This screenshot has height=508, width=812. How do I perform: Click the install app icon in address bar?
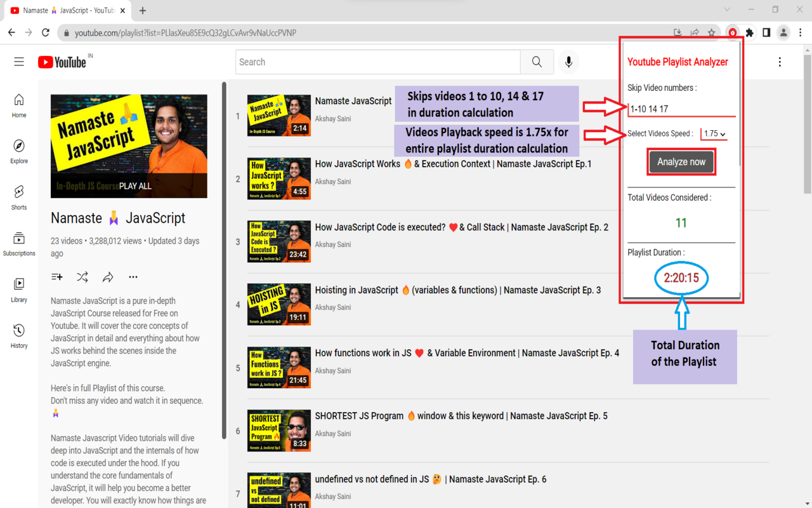coord(678,32)
